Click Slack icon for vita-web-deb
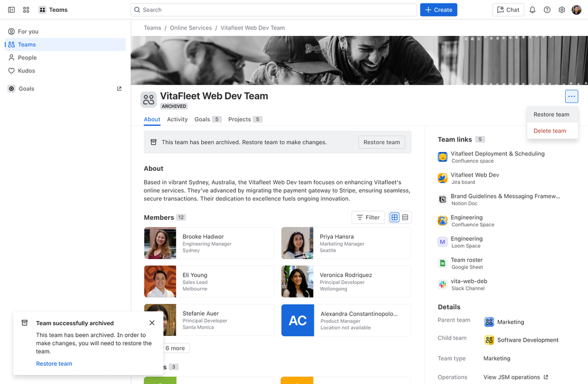 (x=443, y=284)
